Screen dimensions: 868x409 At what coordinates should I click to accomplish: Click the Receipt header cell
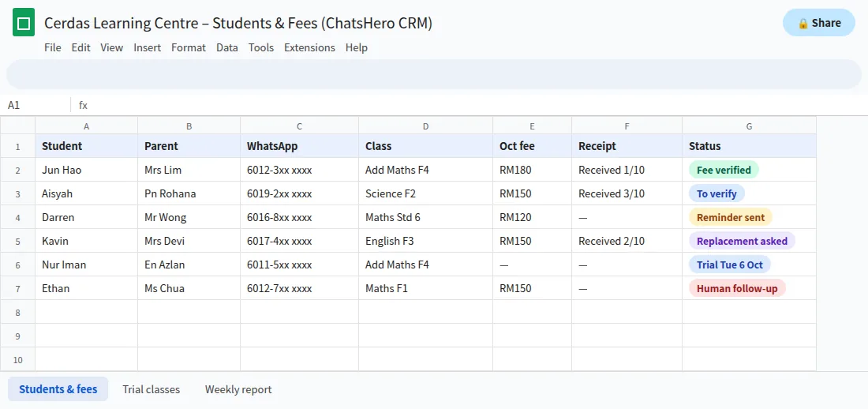(627, 146)
